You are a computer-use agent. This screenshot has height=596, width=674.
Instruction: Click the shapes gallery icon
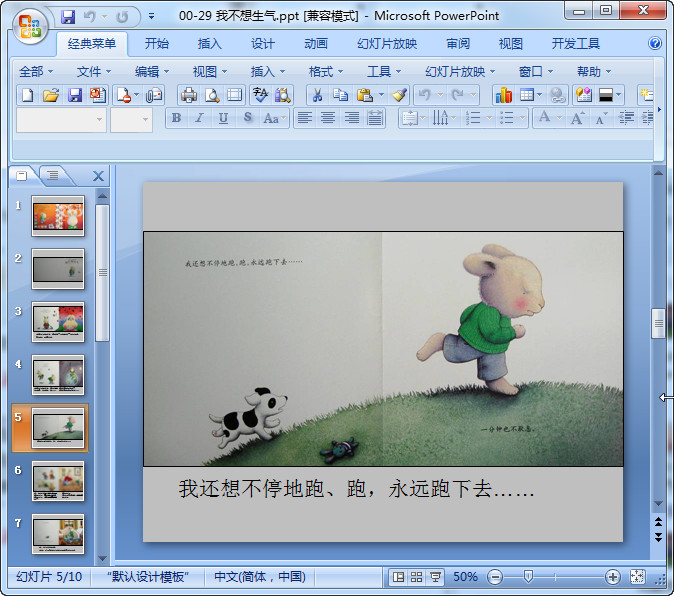tap(583, 95)
